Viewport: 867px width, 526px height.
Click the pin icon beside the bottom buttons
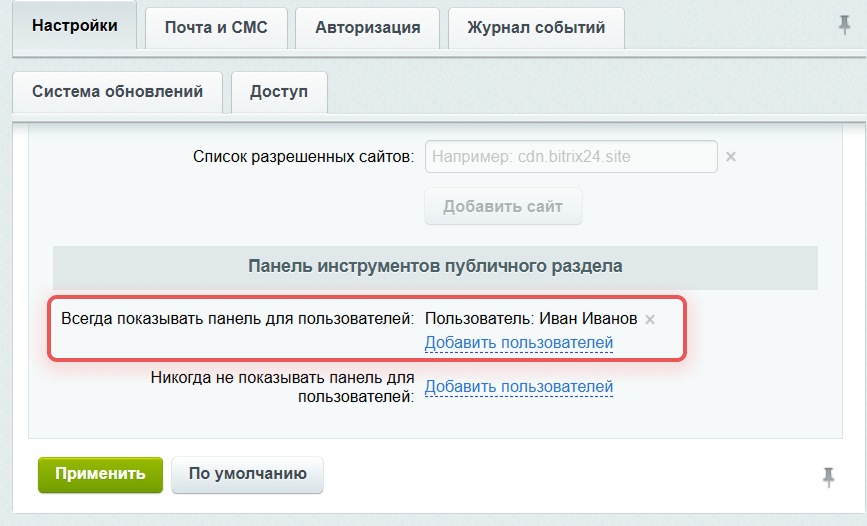828,478
